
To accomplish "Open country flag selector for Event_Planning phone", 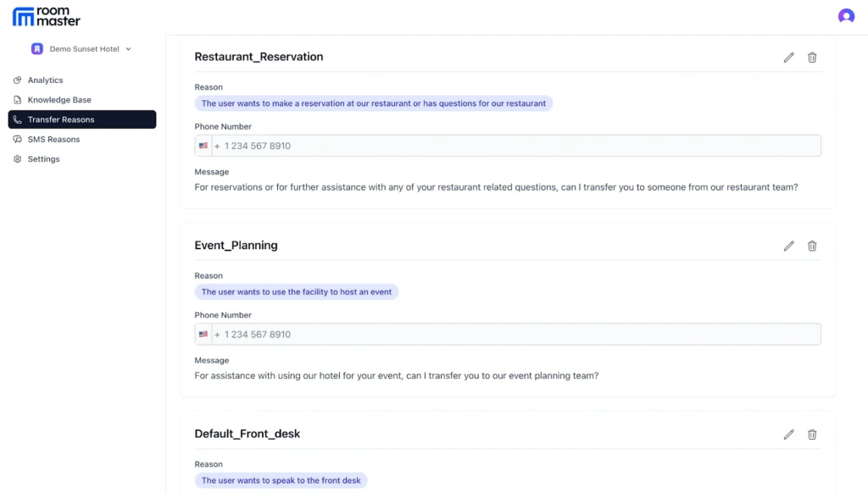I will pyautogui.click(x=203, y=335).
